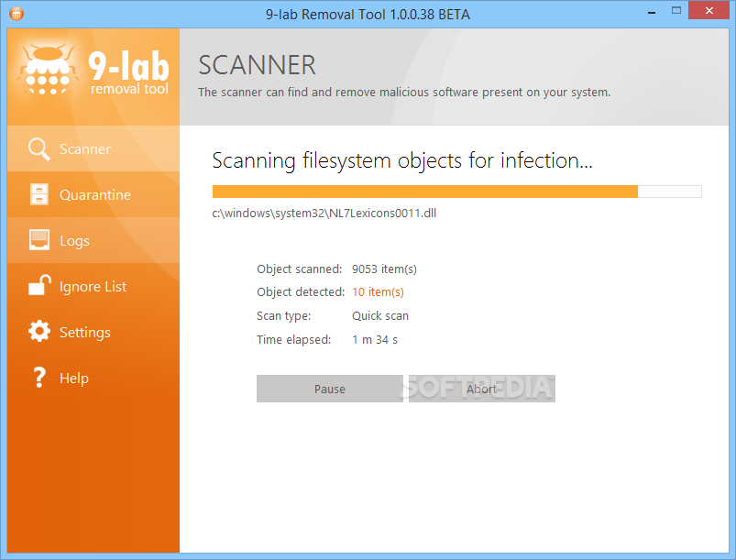Click the 'removal tool' logo text
The image size is (736, 560).
[x=129, y=89]
